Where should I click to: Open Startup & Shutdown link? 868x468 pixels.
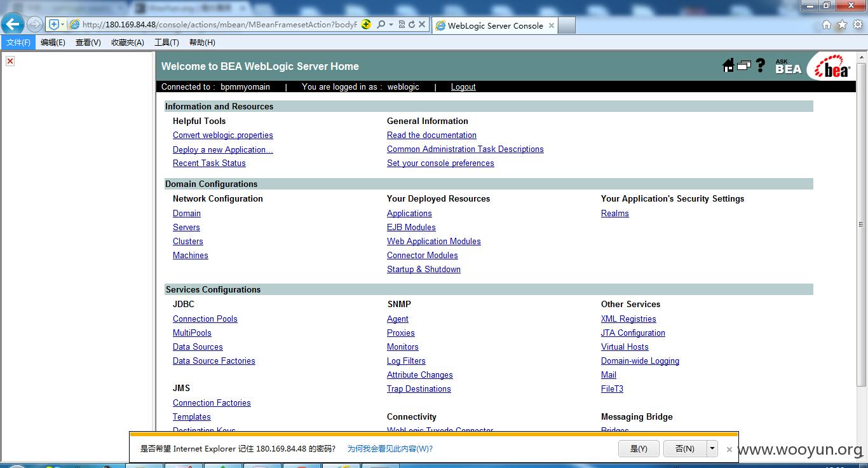[424, 270]
